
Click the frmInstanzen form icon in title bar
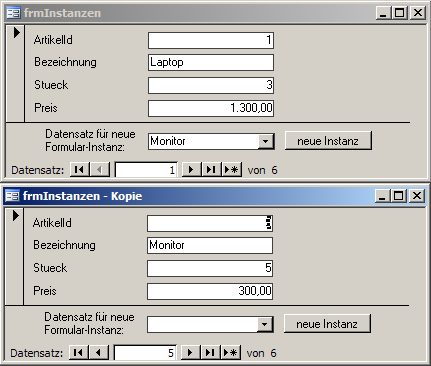13,13
